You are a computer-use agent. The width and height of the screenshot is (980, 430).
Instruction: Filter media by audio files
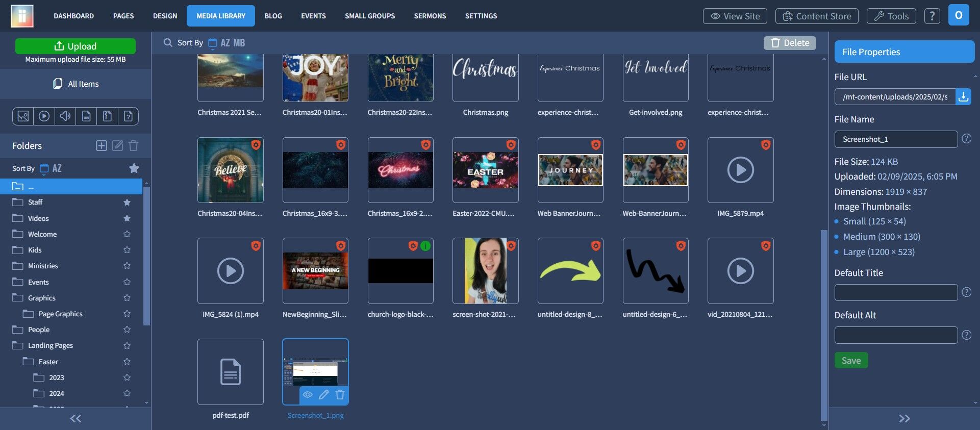[x=65, y=116]
